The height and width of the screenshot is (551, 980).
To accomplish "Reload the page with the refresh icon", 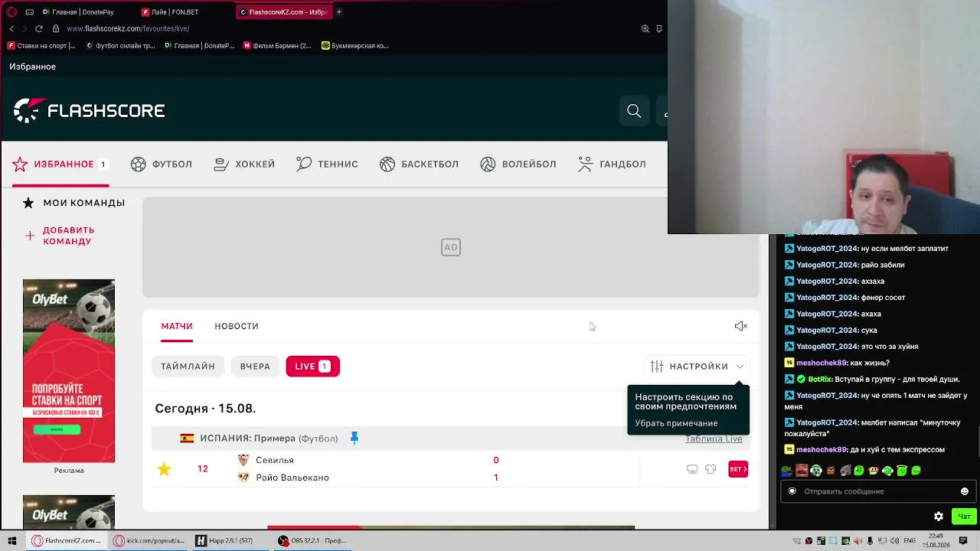I will click(x=39, y=29).
